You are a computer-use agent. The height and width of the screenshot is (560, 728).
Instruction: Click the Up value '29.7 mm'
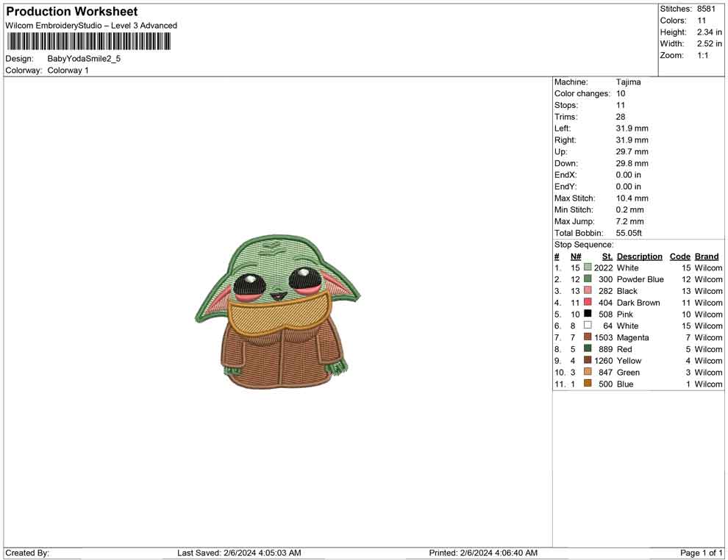[x=632, y=151]
